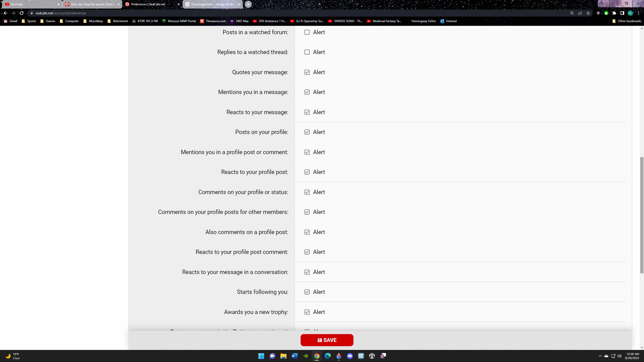644x362 pixels.
Task: Switch to the YouTube tab
Action: pyautogui.click(x=30, y=4)
